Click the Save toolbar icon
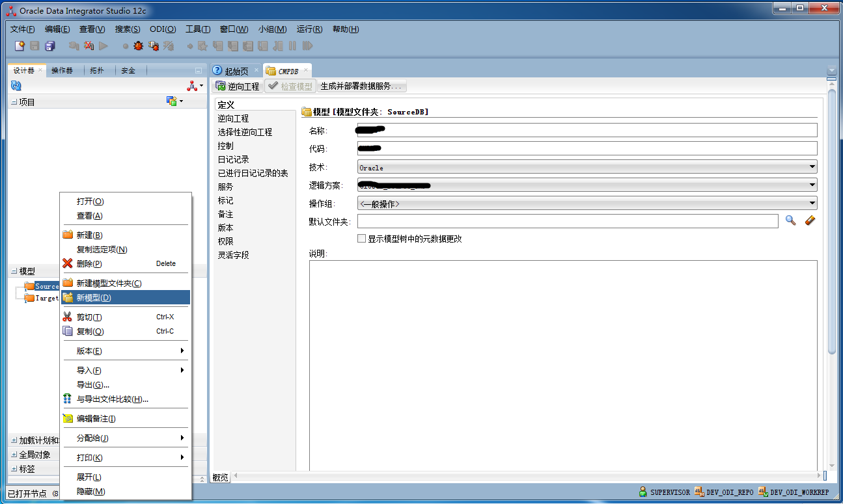This screenshot has height=504, width=843. (35, 46)
